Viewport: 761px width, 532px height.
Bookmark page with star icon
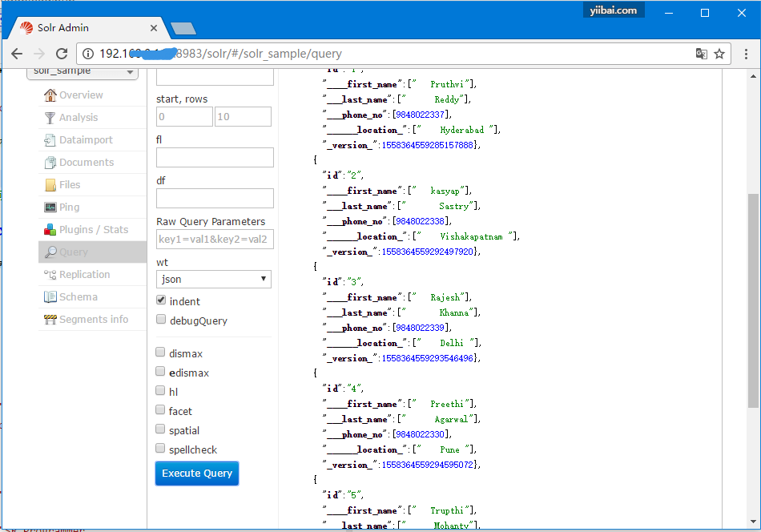coord(719,54)
